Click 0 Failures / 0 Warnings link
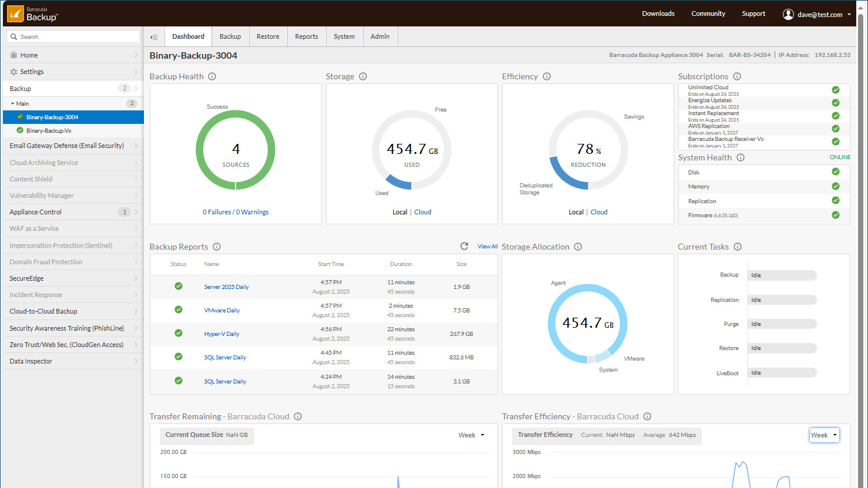This screenshot has height=488, width=868. point(235,212)
